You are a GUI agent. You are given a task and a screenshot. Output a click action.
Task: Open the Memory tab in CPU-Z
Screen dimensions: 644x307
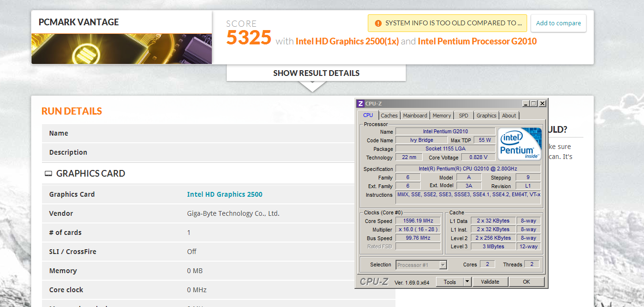pos(442,116)
